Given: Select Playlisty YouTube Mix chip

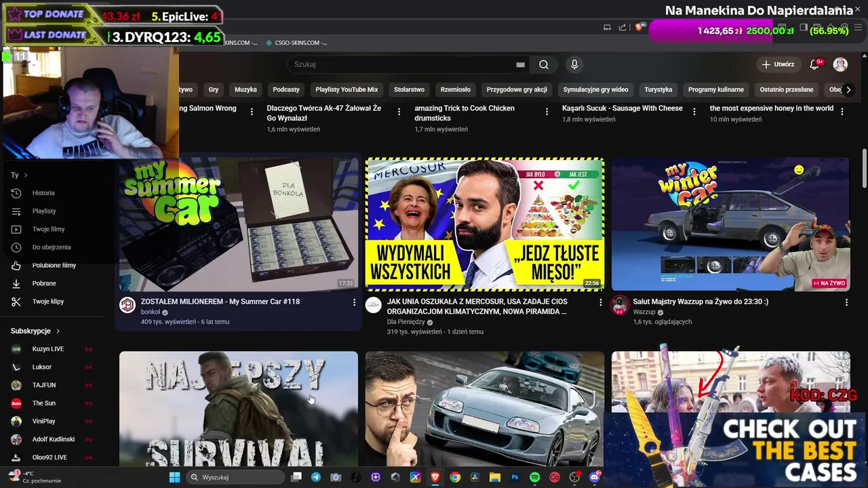Looking at the screenshot, I should pyautogui.click(x=347, y=89).
